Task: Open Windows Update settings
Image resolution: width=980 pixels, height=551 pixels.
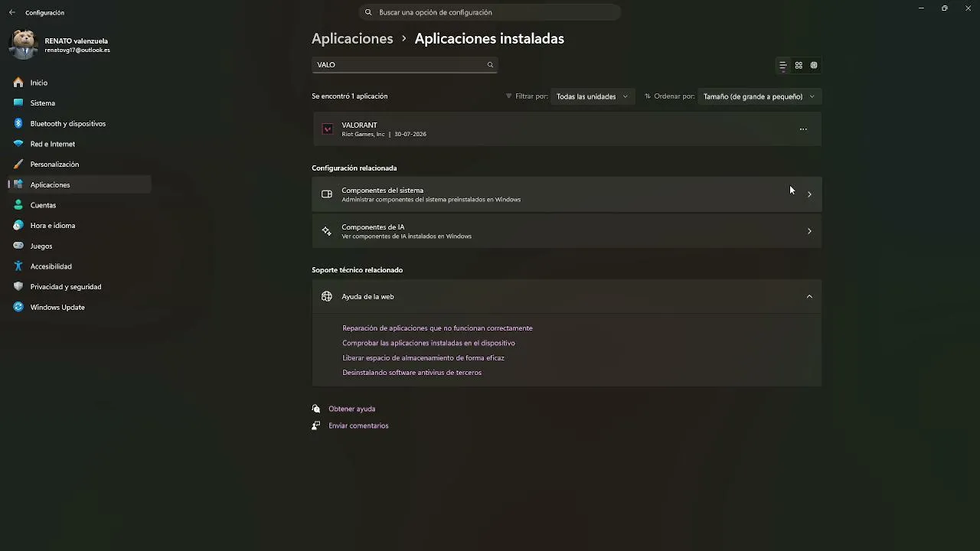Action: point(80,307)
